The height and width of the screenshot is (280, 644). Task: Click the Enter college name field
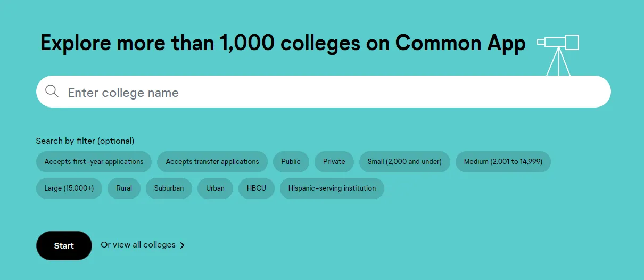[330, 92]
